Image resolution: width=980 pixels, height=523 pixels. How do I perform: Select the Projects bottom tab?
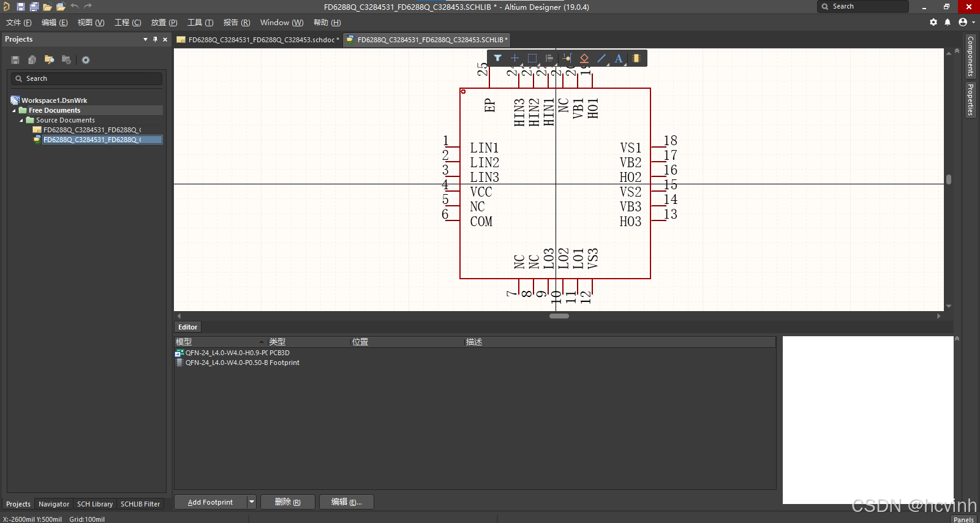coord(18,504)
